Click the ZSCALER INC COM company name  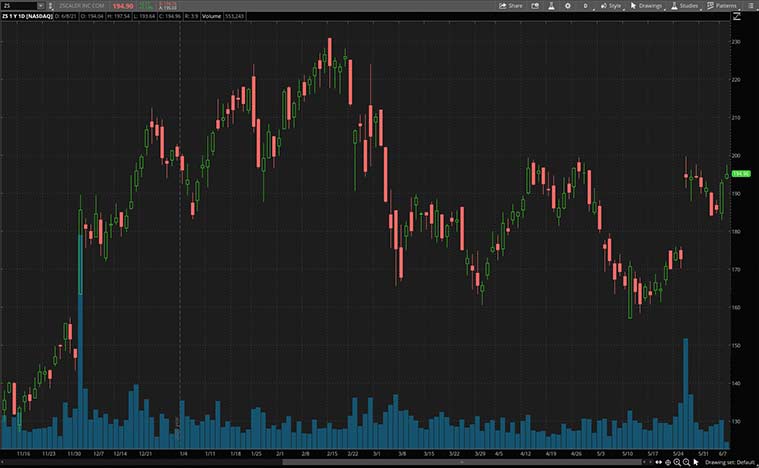coord(82,6)
